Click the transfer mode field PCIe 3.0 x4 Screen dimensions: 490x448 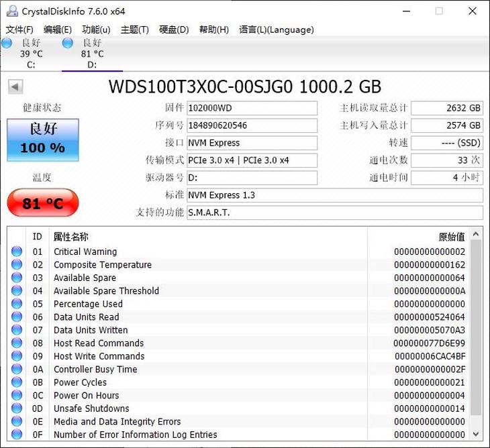pos(252,160)
